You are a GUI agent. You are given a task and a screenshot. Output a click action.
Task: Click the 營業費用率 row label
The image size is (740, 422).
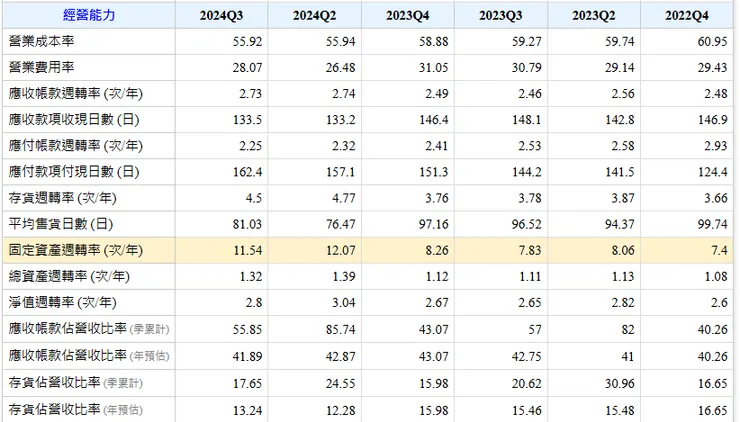point(42,67)
